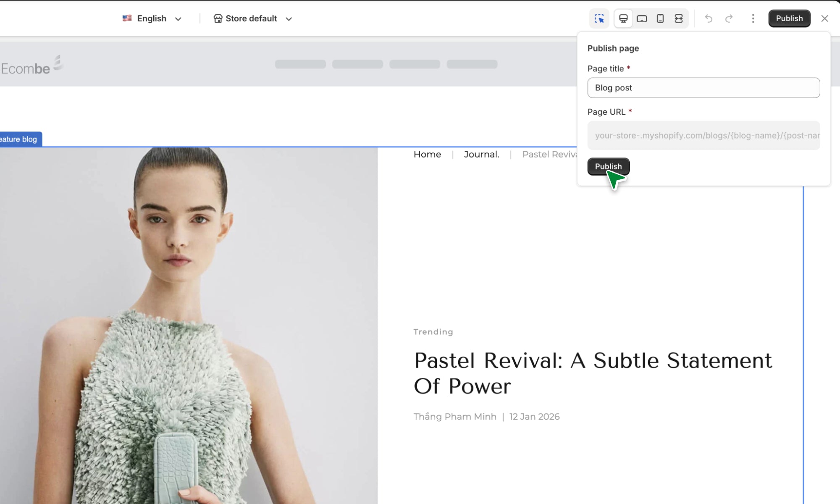Switch to tablet preview mode
Image resolution: width=840 pixels, height=504 pixels.
(642, 18)
